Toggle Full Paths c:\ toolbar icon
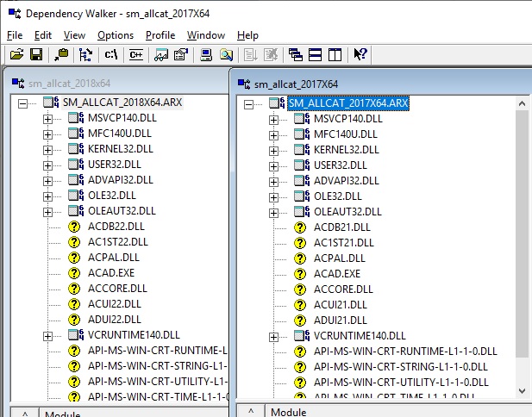Screen dimensions: 532x417 click(111, 54)
